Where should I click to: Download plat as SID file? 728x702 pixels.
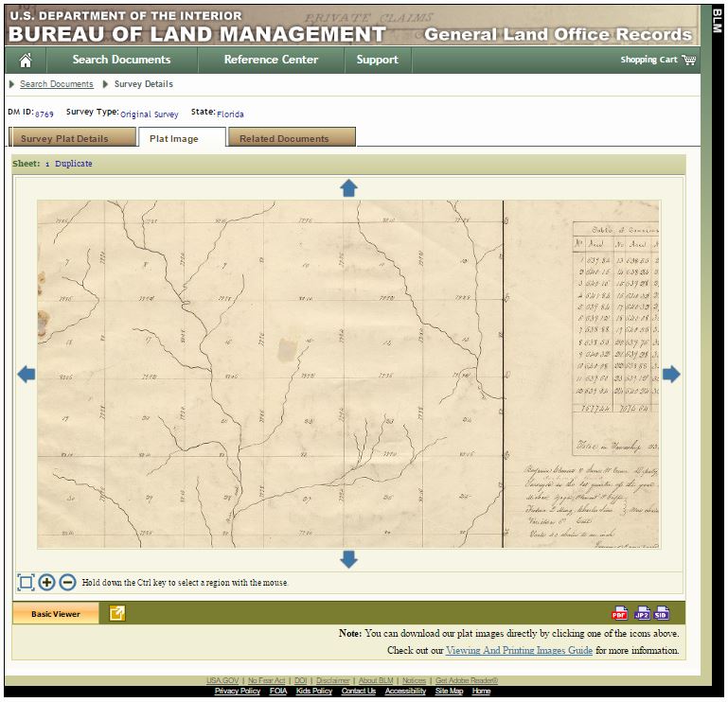coord(661,613)
